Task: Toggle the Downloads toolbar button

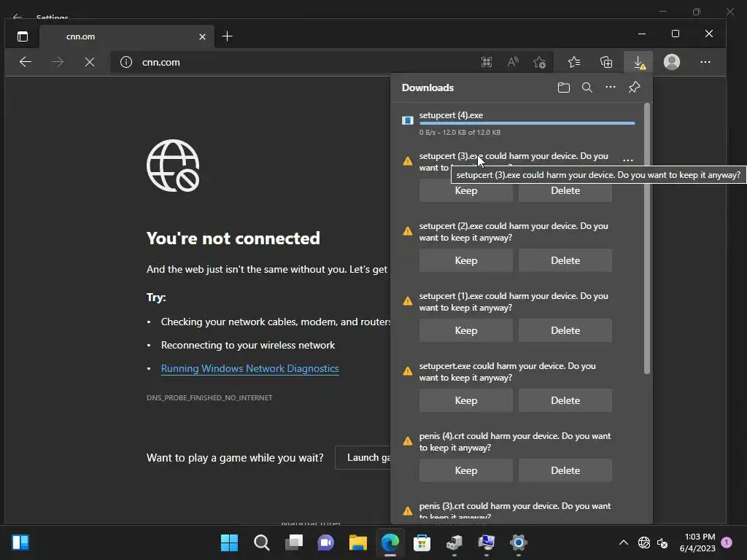Action: tap(638, 62)
